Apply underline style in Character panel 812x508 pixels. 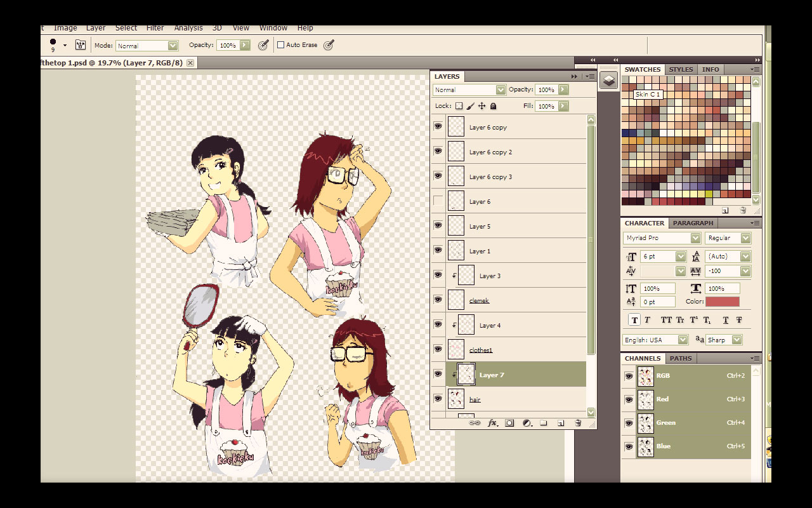(726, 320)
